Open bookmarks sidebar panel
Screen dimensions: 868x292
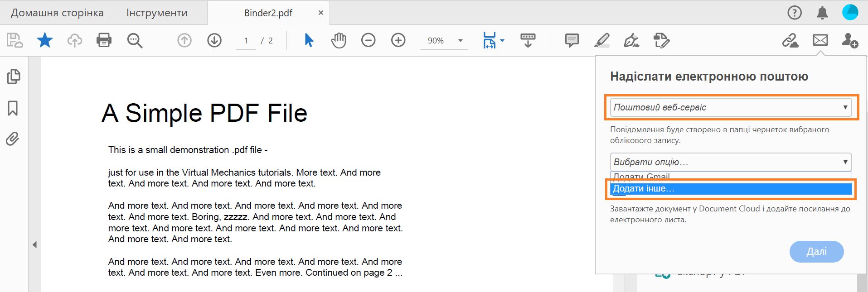[x=13, y=108]
